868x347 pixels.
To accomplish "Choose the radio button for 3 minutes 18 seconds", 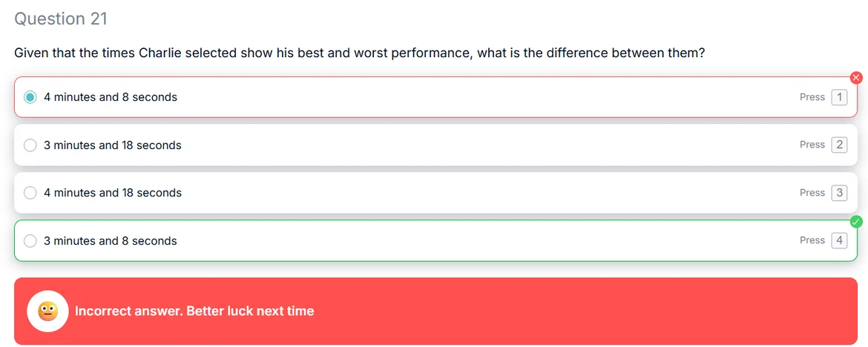I will [x=30, y=145].
